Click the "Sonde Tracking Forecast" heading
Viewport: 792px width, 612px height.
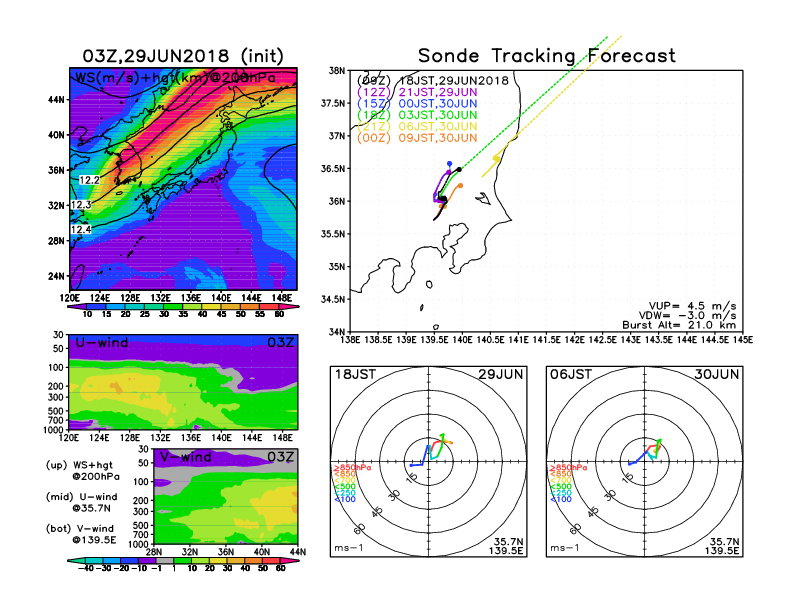pos(547,56)
